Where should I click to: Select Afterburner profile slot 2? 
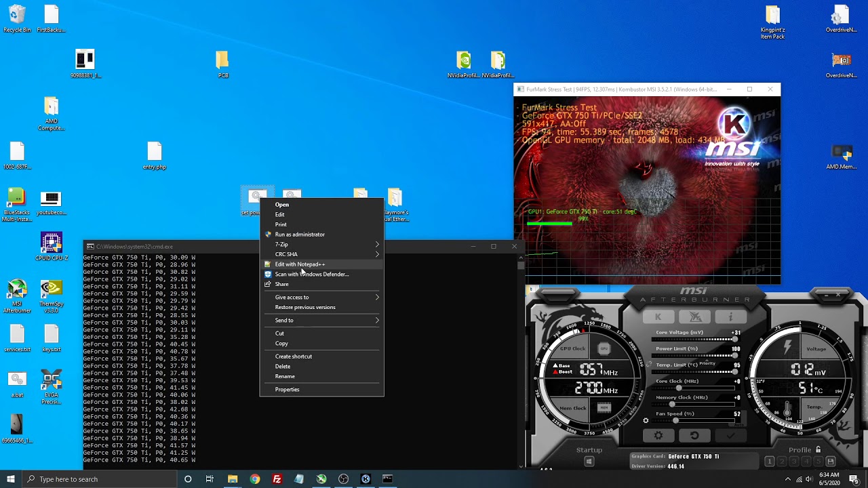[x=782, y=462]
